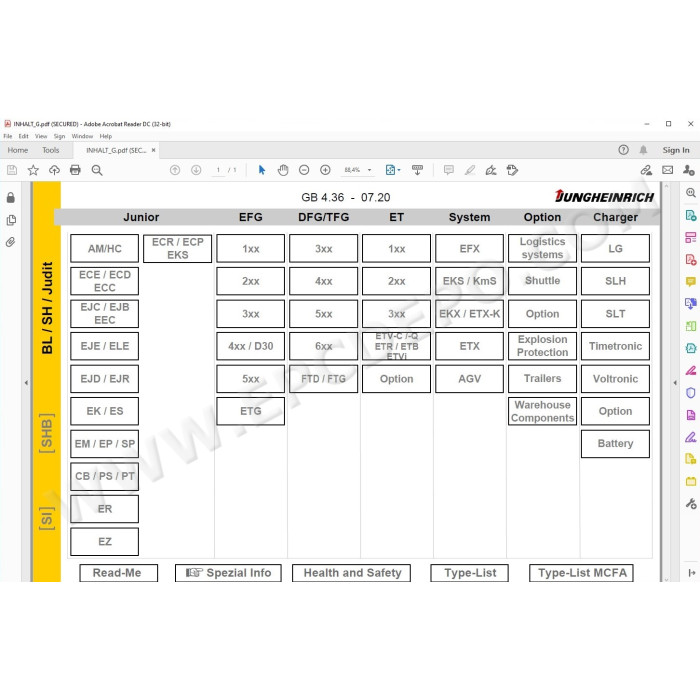This screenshot has width=700, height=700.
Task: Add the document to starred files
Action: [x=33, y=170]
